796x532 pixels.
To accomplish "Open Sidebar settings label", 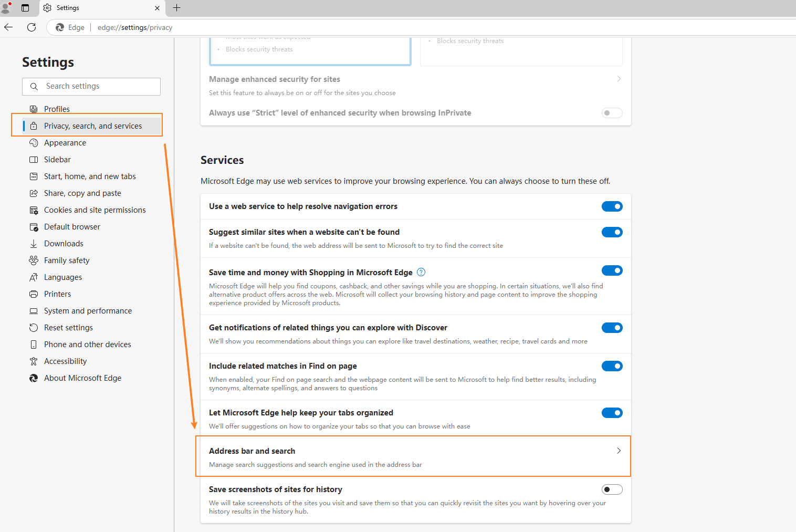I will (57, 160).
